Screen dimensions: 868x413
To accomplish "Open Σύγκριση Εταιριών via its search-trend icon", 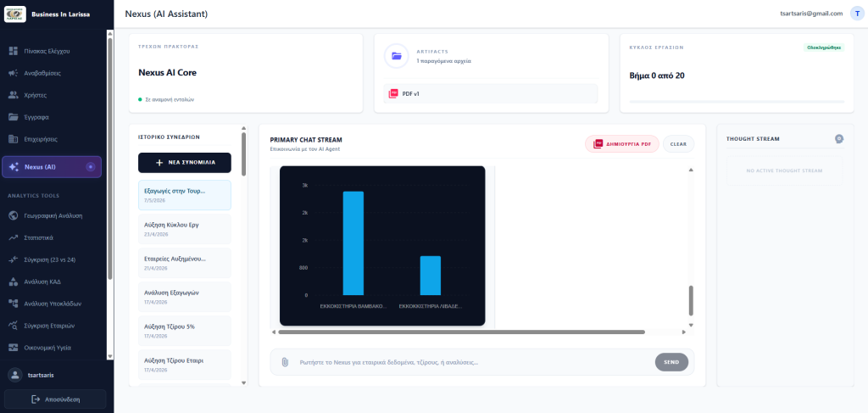I will click(14, 326).
